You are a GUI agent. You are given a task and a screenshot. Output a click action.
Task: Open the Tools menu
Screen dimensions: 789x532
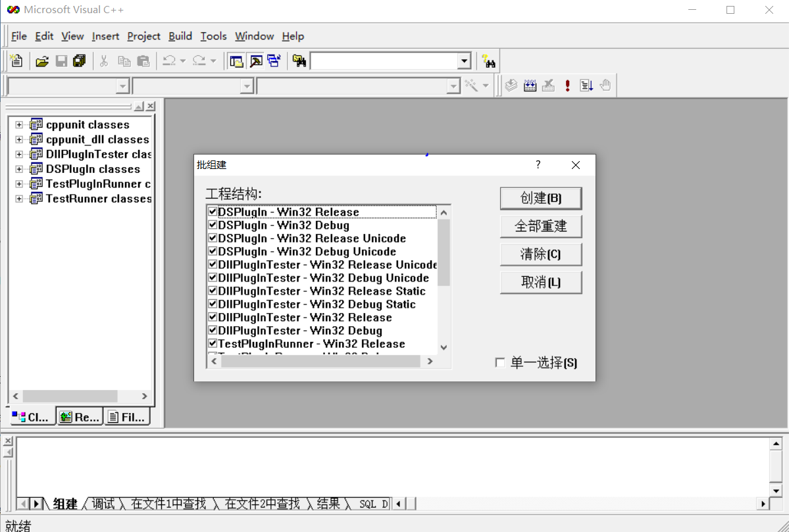click(x=213, y=36)
